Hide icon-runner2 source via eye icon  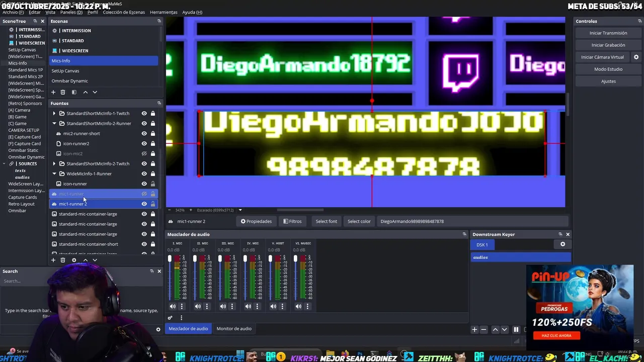pyautogui.click(x=144, y=144)
